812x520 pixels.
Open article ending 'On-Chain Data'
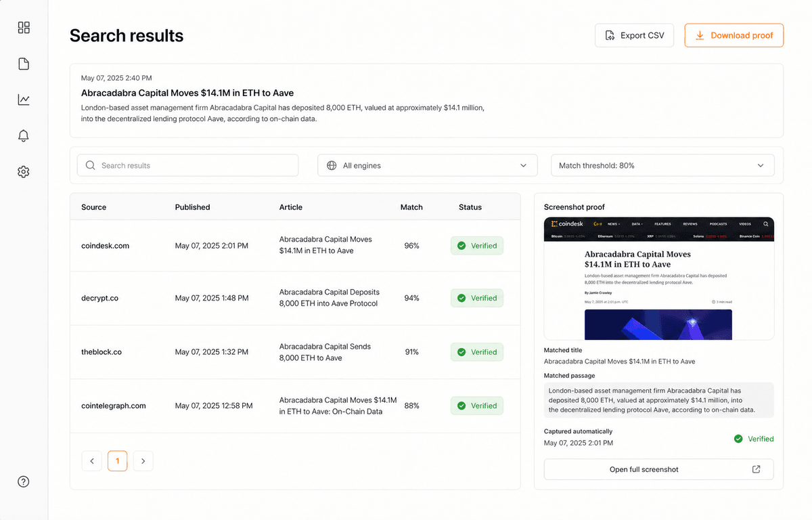pyautogui.click(x=338, y=406)
